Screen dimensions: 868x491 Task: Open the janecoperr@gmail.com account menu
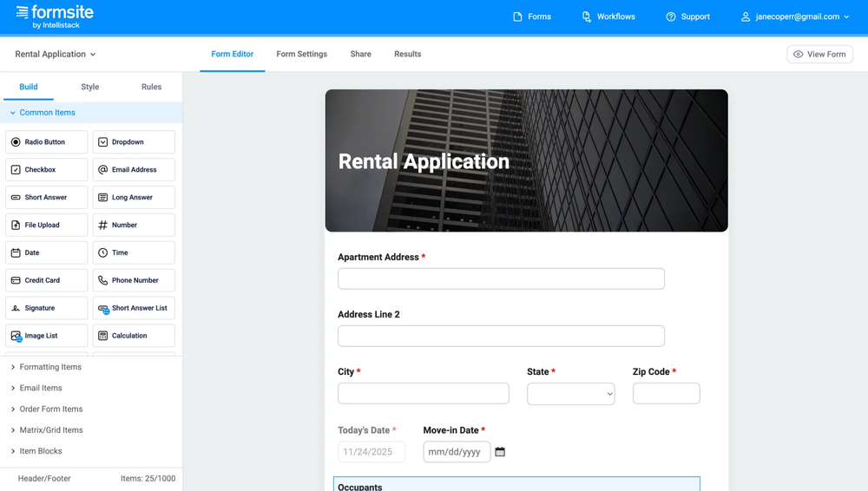click(794, 16)
